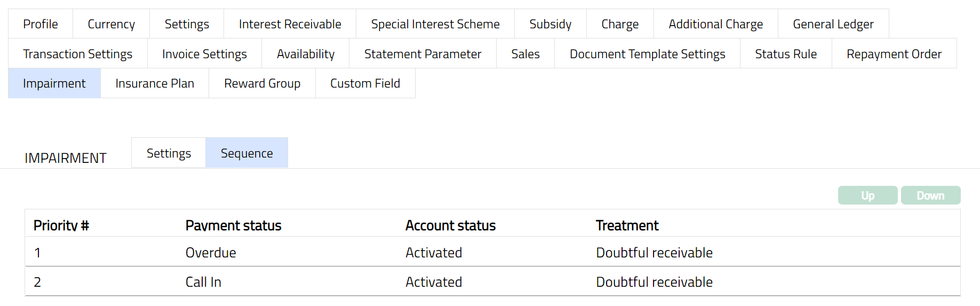The height and width of the screenshot is (306, 980).
Task: Select the Special Interest Scheme tab
Action: pyautogui.click(x=435, y=24)
